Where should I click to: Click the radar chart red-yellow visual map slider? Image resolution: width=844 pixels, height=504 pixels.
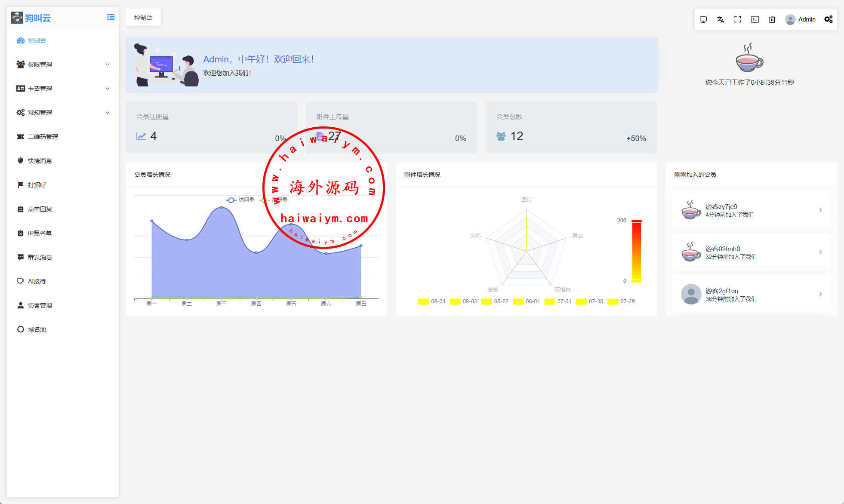pyautogui.click(x=636, y=251)
